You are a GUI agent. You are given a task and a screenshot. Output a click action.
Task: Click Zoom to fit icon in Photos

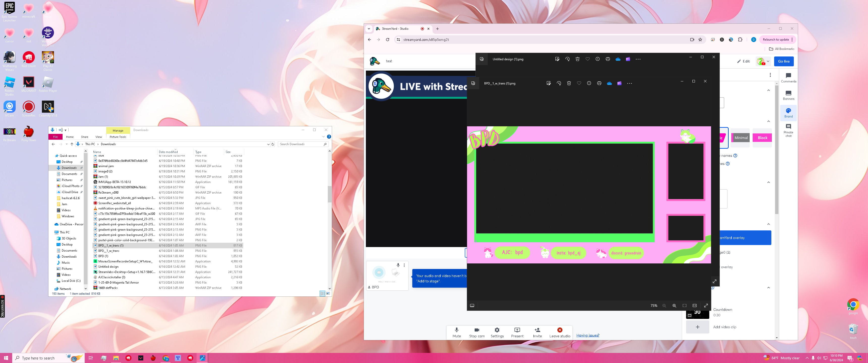(684, 306)
